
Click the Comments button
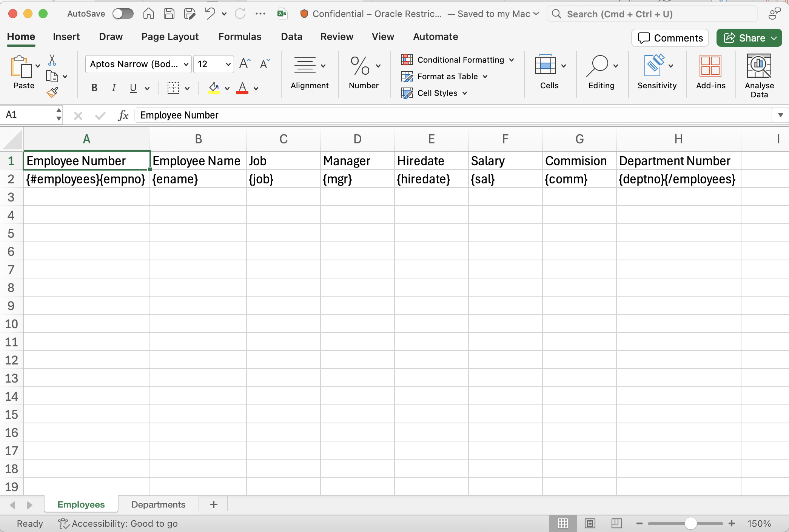click(x=670, y=38)
